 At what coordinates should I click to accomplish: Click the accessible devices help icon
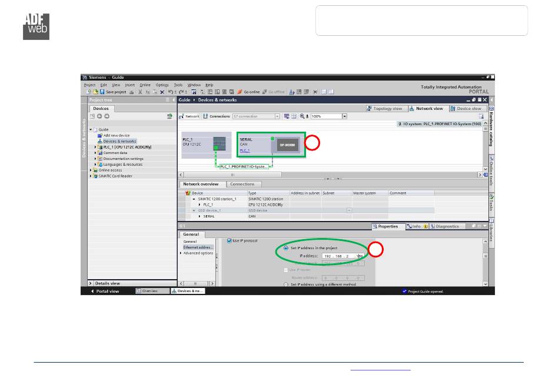(292, 92)
